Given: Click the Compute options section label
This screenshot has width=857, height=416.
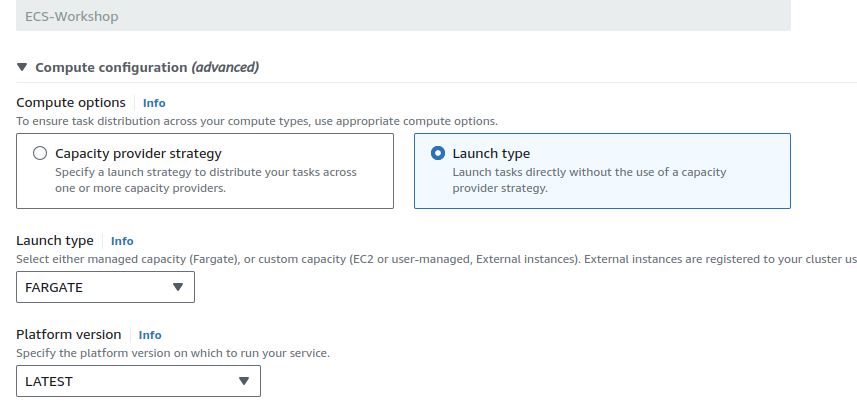Looking at the screenshot, I should [71, 103].
